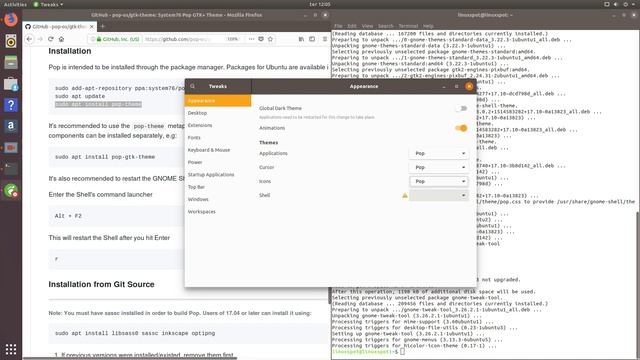Launch Rhythmbox from the dock
Image resolution: width=640 pixels, height=360 pixels.
tap(11, 41)
